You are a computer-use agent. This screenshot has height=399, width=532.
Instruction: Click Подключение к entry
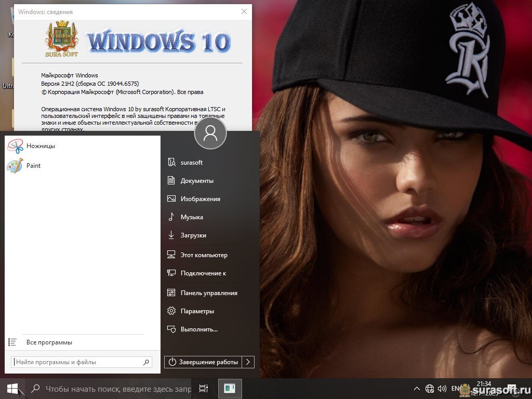click(203, 273)
